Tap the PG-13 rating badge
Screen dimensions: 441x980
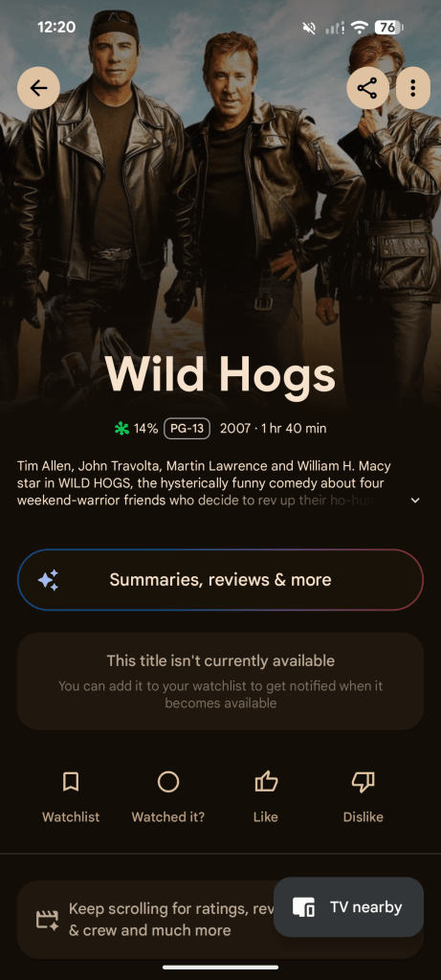187,429
